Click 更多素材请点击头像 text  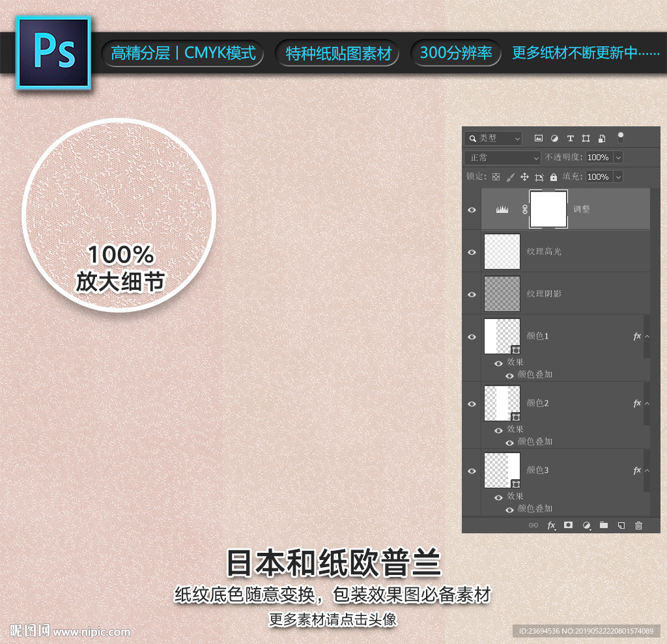(333, 619)
